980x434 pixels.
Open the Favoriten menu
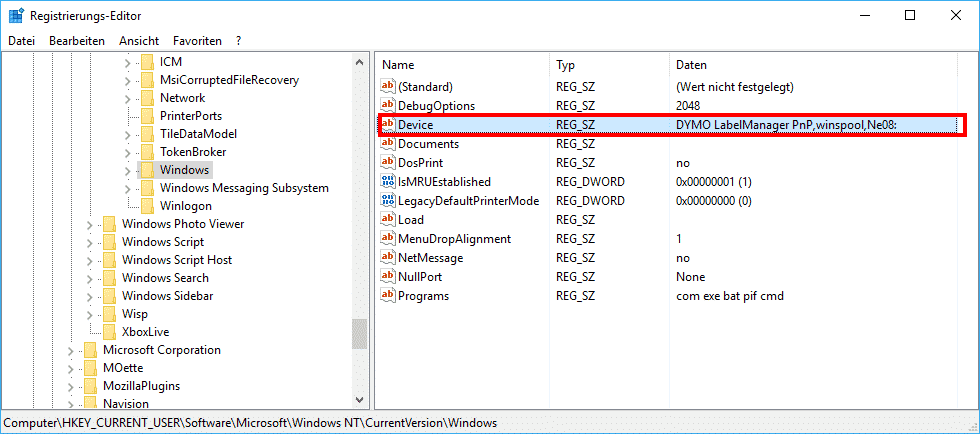tap(197, 41)
